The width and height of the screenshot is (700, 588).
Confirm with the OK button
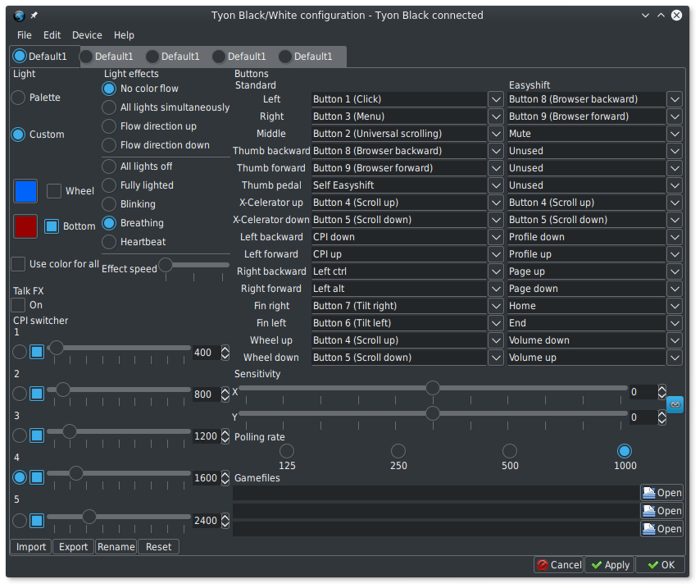[661, 565]
